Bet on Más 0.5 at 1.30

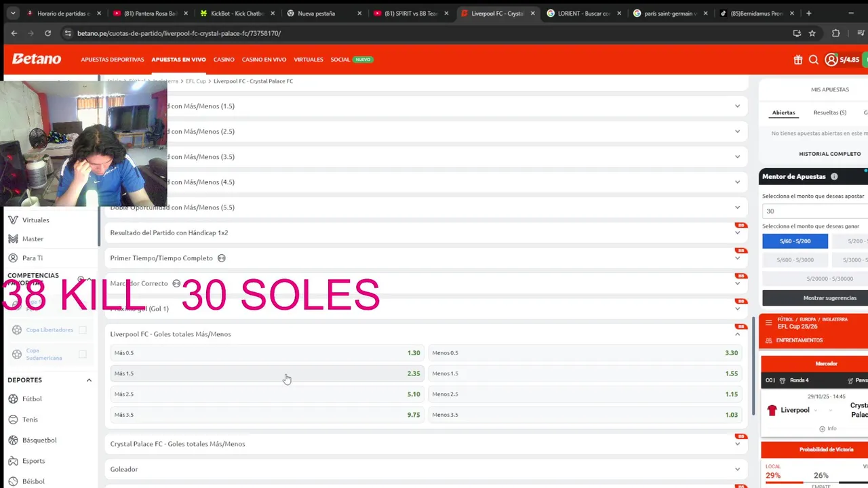pos(267,352)
